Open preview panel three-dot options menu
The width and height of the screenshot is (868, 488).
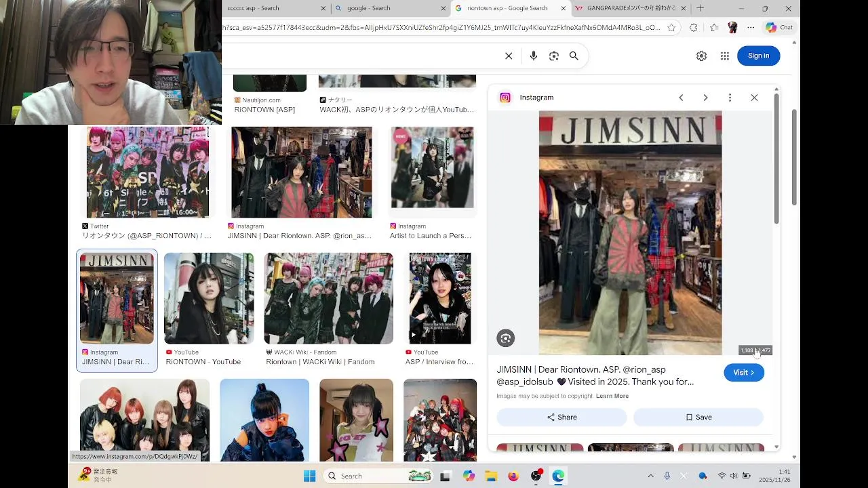tap(730, 98)
